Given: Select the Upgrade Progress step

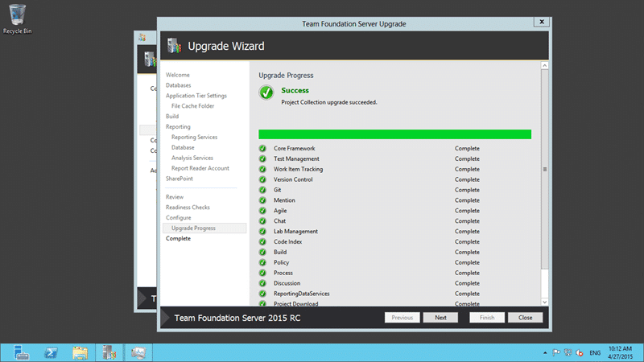Looking at the screenshot, I should pos(204,228).
